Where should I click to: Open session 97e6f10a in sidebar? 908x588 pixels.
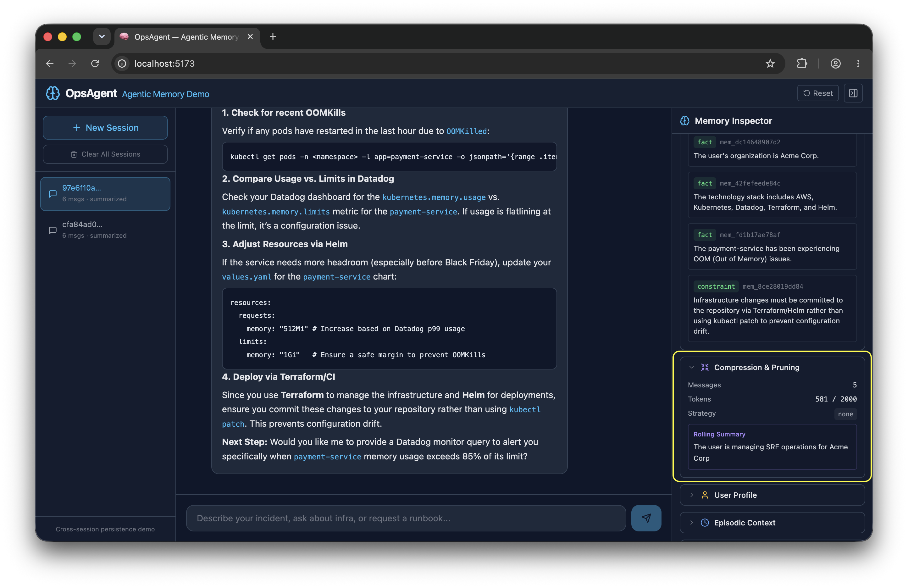click(105, 193)
